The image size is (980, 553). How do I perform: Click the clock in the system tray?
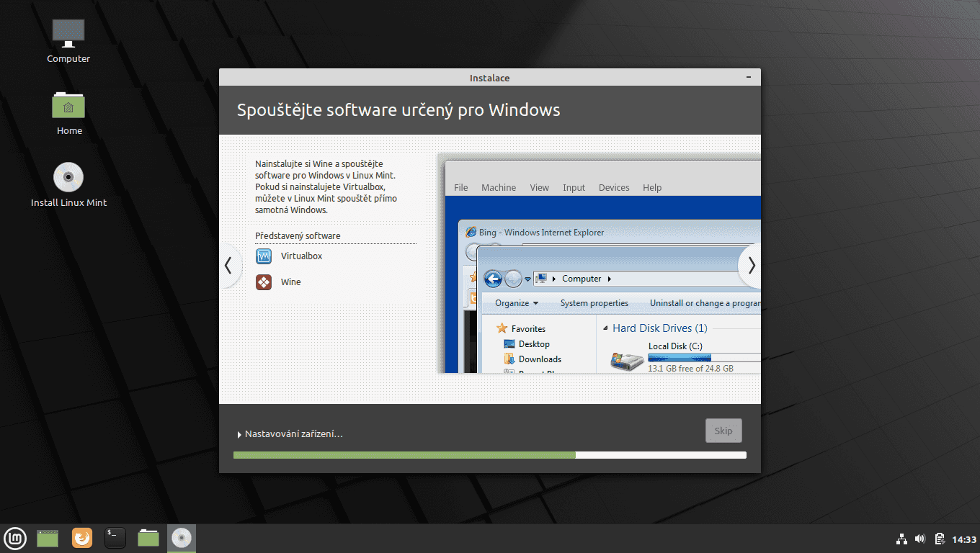[963, 538]
